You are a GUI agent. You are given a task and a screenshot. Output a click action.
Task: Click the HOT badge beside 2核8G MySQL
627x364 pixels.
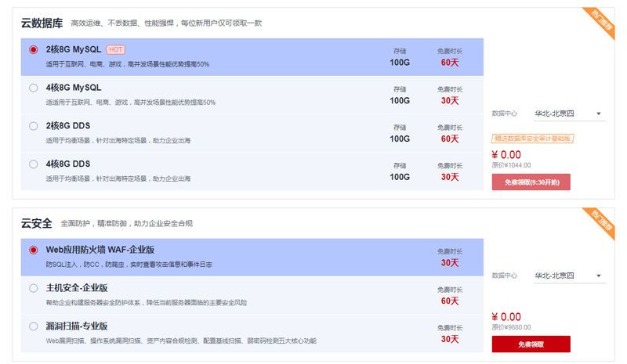(x=115, y=49)
